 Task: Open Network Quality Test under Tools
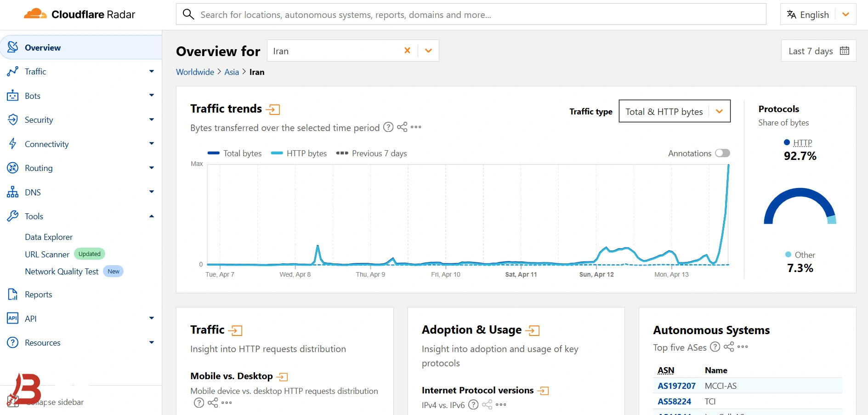tap(62, 272)
